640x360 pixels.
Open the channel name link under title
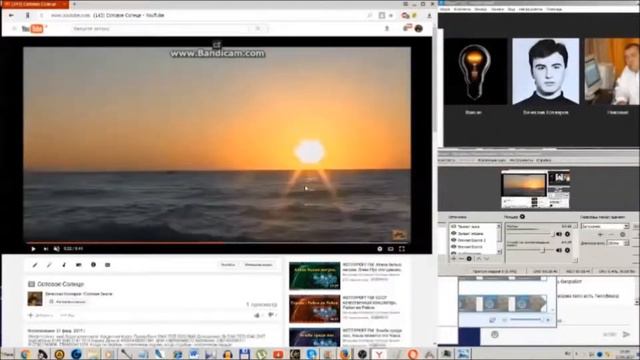[79, 294]
